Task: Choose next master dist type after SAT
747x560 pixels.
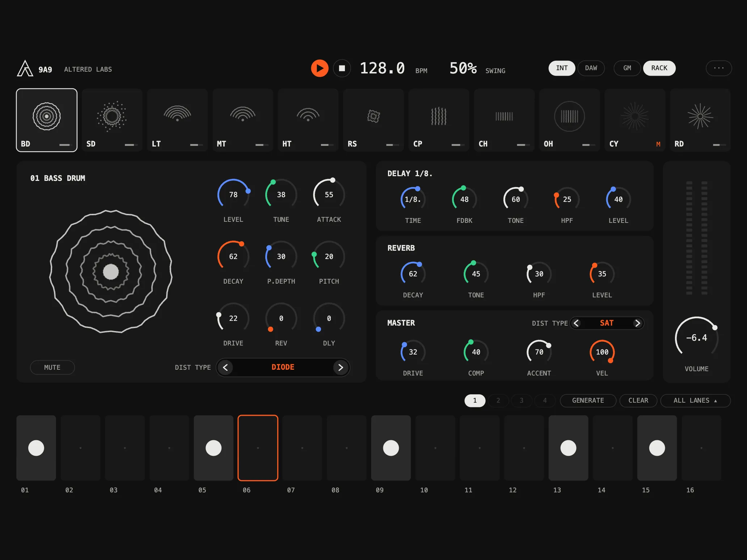Action: coord(638,323)
